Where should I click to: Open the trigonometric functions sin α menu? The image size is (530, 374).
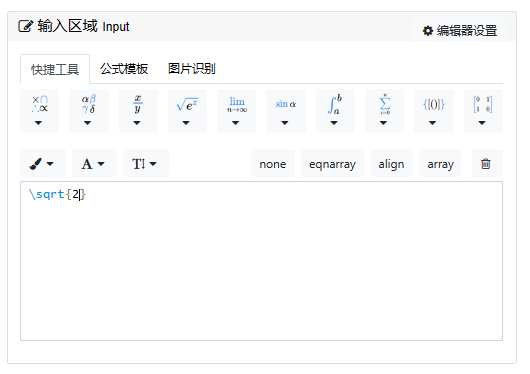point(286,111)
